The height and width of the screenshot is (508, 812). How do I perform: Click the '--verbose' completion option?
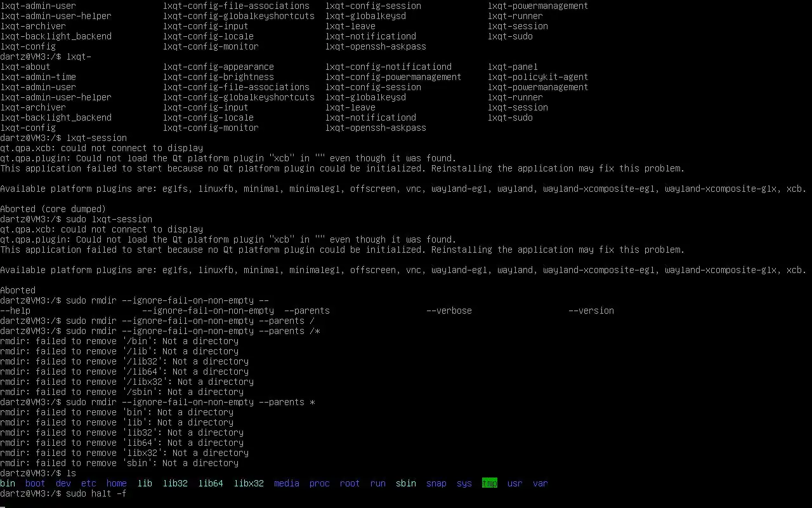click(x=449, y=311)
